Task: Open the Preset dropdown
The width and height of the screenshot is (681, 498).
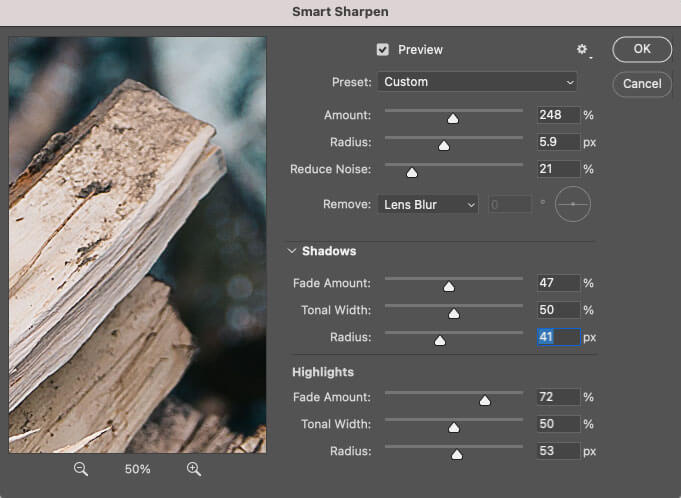Action: coord(478,81)
